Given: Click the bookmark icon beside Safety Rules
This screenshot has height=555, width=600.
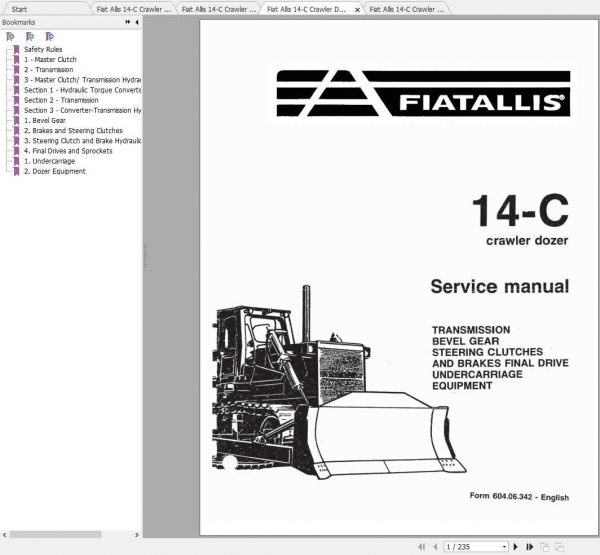Looking at the screenshot, I should (16, 49).
